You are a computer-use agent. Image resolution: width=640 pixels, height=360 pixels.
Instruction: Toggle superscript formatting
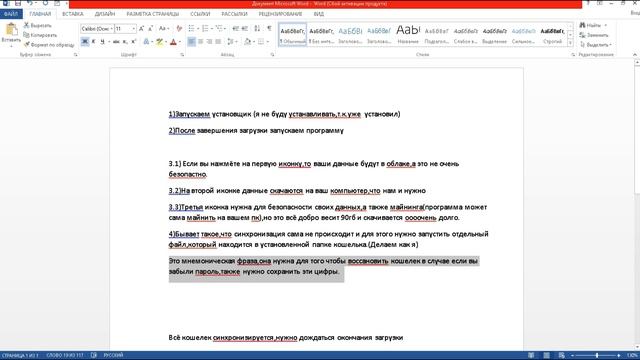coord(133,42)
